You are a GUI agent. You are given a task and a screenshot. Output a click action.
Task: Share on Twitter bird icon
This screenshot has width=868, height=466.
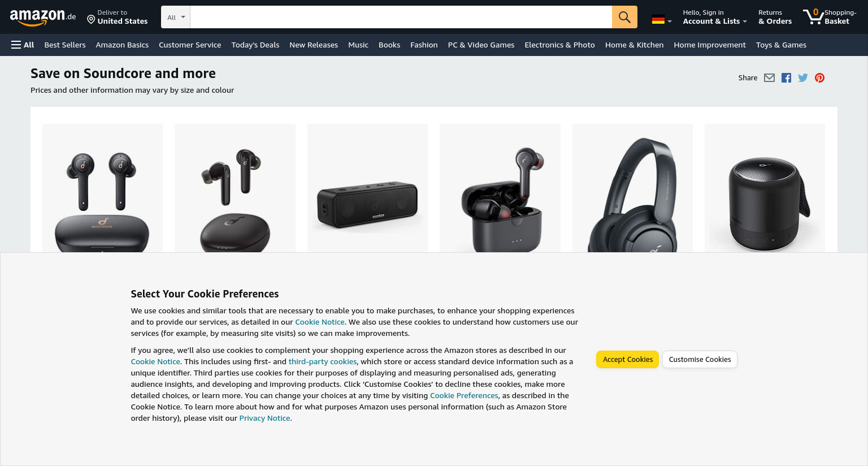[x=803, y=78]
